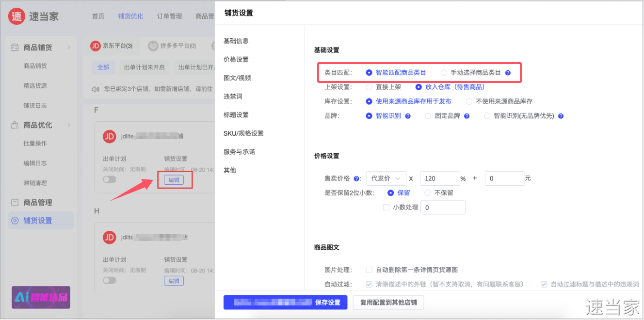
Task: Open the 代发价 price dropdown
Action: 386,178
